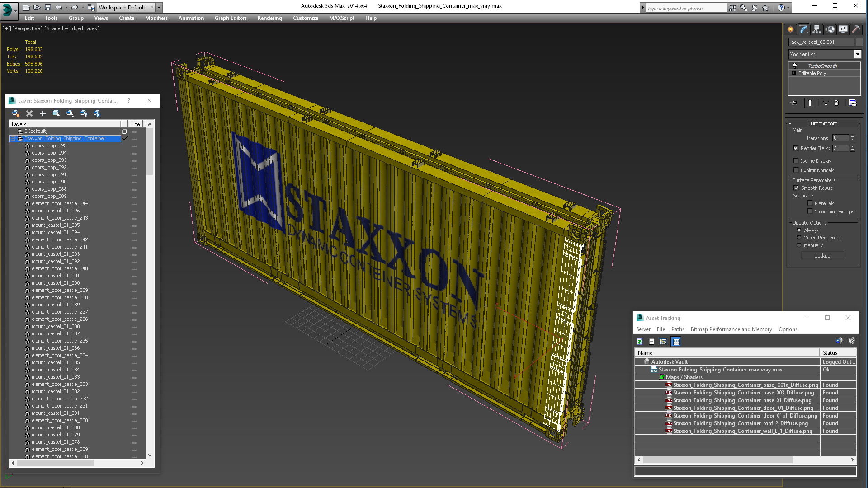Enable Isoline Display checkbox
Viewport: 868px width, 488px height.
(796, 161)
